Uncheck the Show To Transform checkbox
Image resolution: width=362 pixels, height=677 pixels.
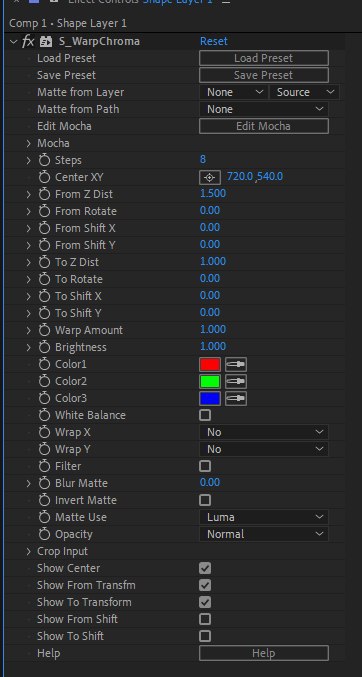(x=205, y=602)
